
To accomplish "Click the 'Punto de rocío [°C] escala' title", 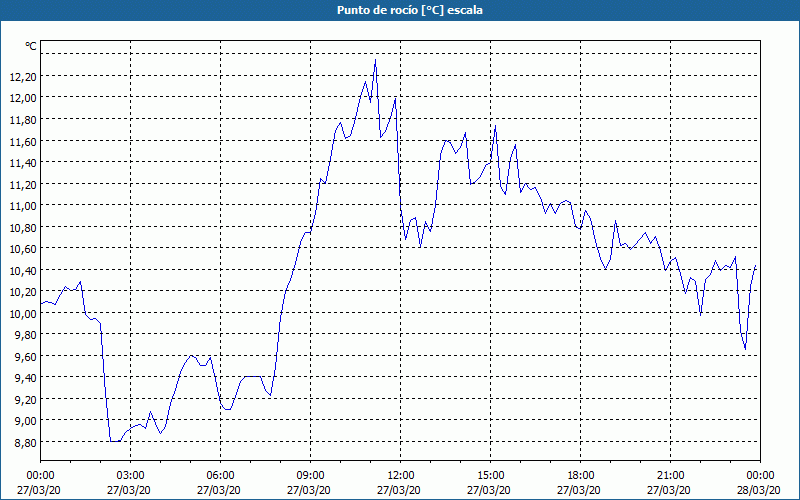I will coord(410,10).
